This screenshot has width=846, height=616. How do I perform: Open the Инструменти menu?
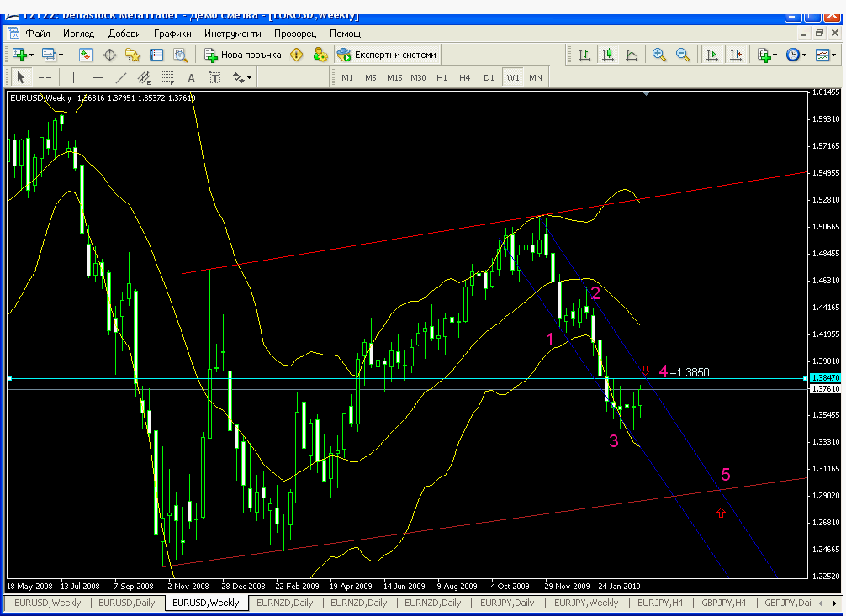coord(233,34)
